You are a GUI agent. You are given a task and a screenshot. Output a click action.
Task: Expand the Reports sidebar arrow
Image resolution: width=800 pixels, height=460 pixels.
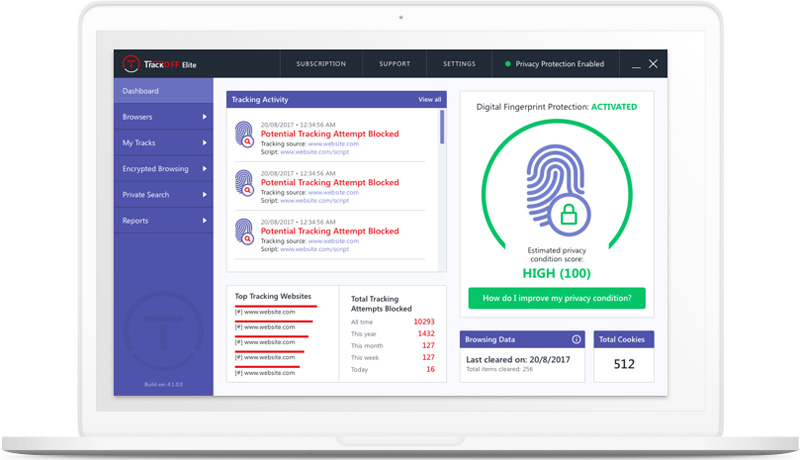tap(205, 221)
